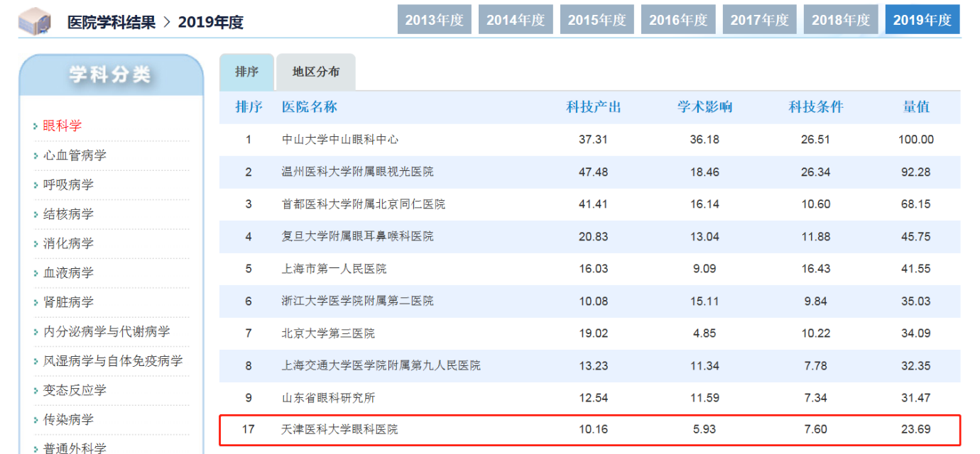980x454 pixels.
Task: Select 传染病学 in the subject list
Action: 68,420
